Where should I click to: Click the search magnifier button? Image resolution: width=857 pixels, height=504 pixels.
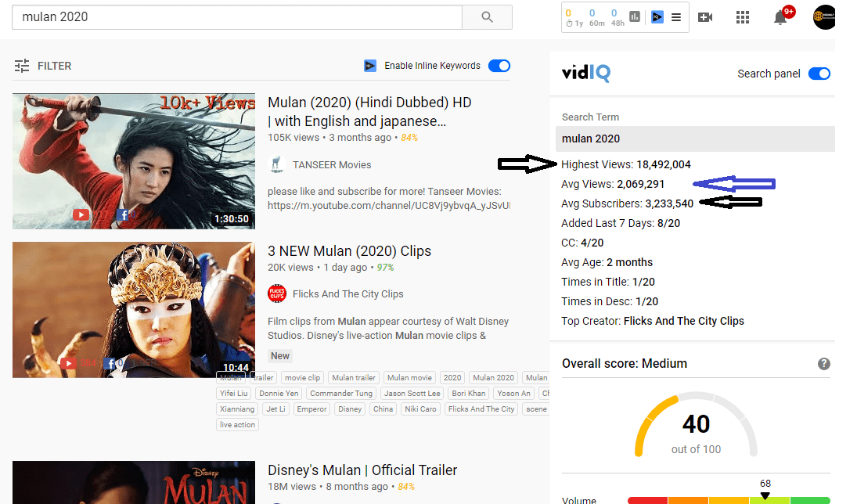pos(487,17)
